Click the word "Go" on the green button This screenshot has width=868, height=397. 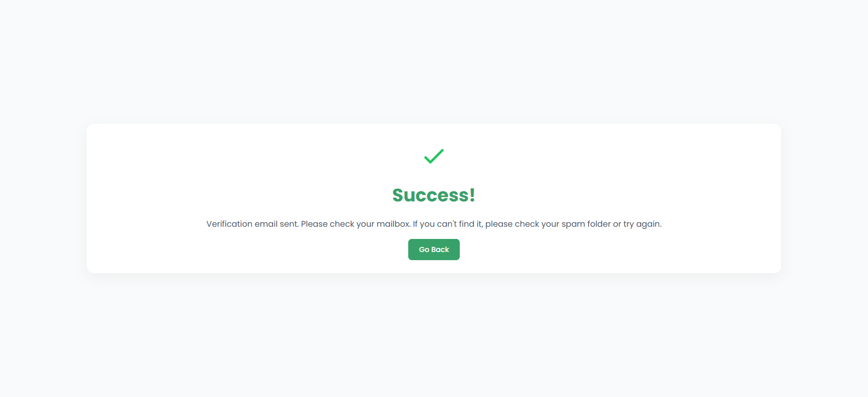pyautogui.click(x=424, y=250)
